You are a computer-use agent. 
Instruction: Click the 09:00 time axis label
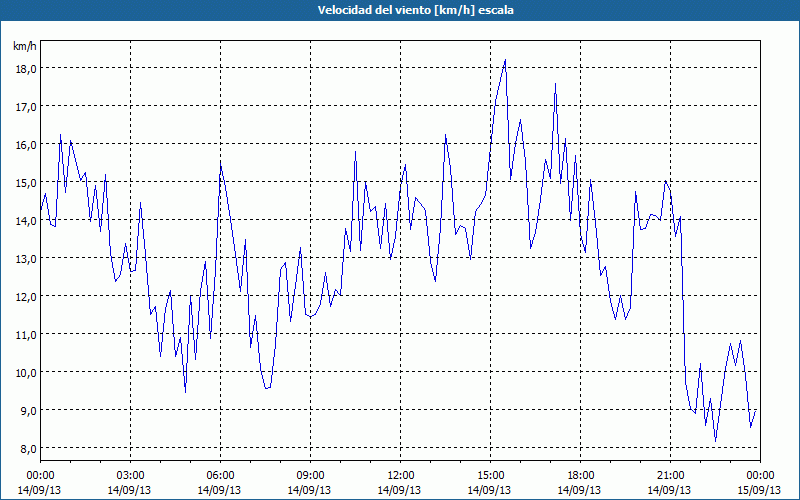tap(310, 476)
